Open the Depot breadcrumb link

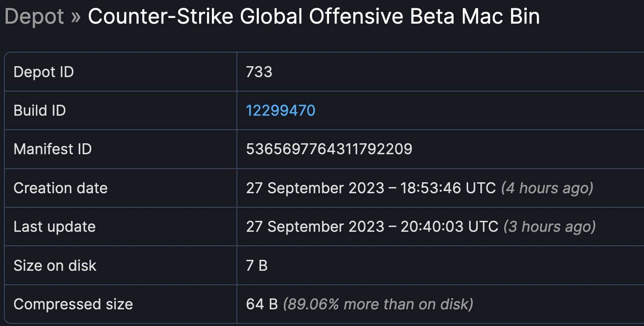pos(34,17)
